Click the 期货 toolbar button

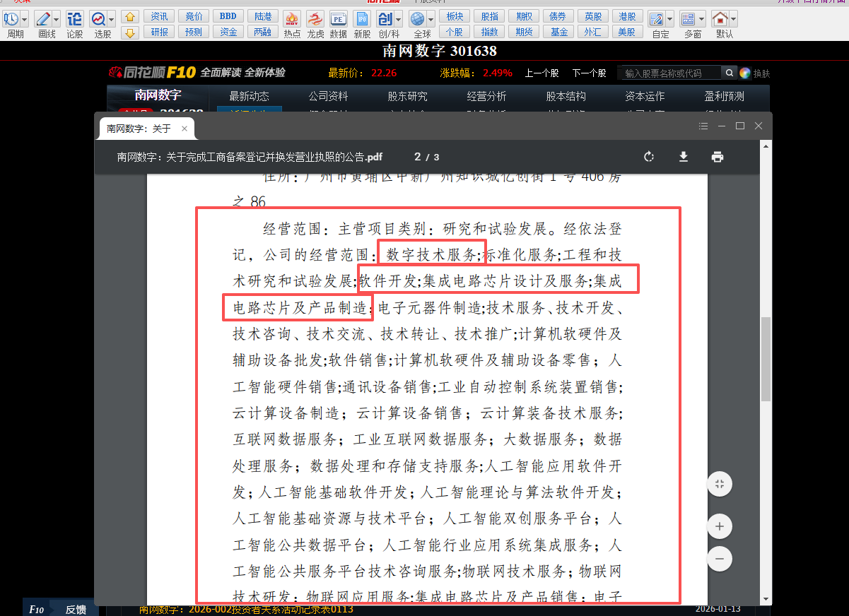[524, 32]
